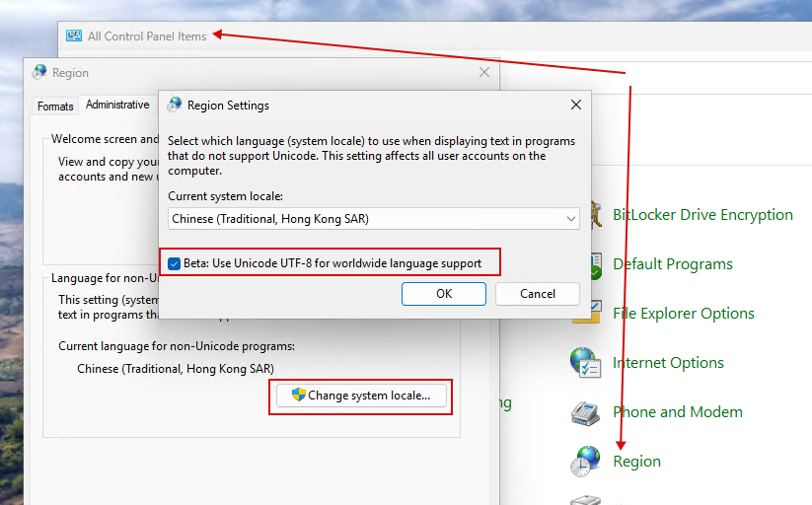Click the Change system locale button
The height and width of the screenshot is (505, 812).
point(361,396)
